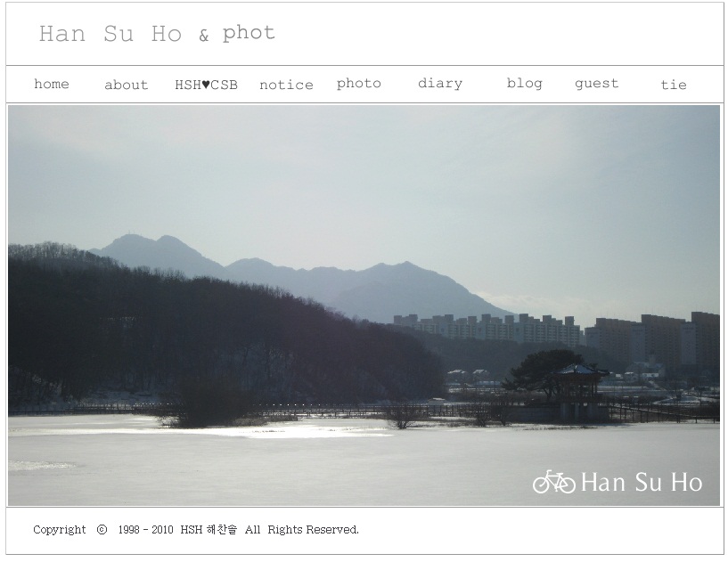Viewport: 728px width, 562px height.
Task: Click the copyright © symbol in footer
Action: coord(102,530)
